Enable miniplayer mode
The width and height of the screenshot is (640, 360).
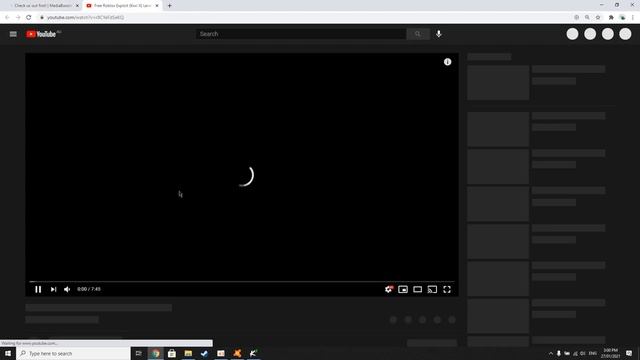point(403,289)
